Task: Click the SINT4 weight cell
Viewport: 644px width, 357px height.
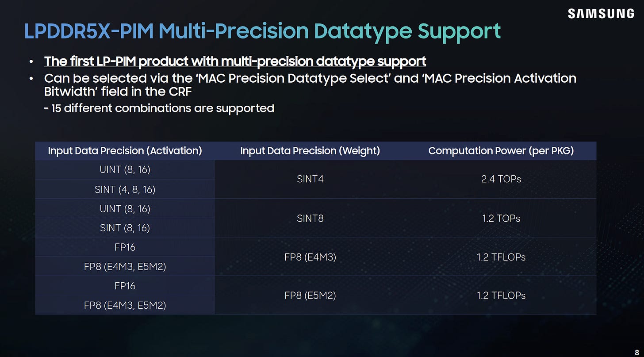Action: coord(310,179)
